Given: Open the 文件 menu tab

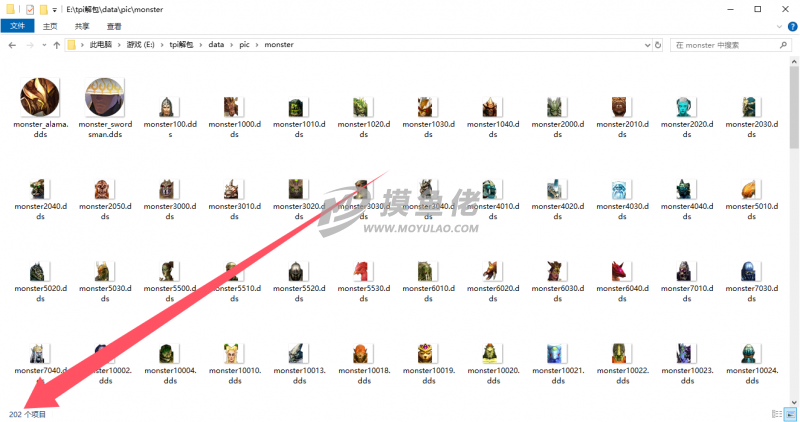Looking at the screenshot, I should 17,26.
